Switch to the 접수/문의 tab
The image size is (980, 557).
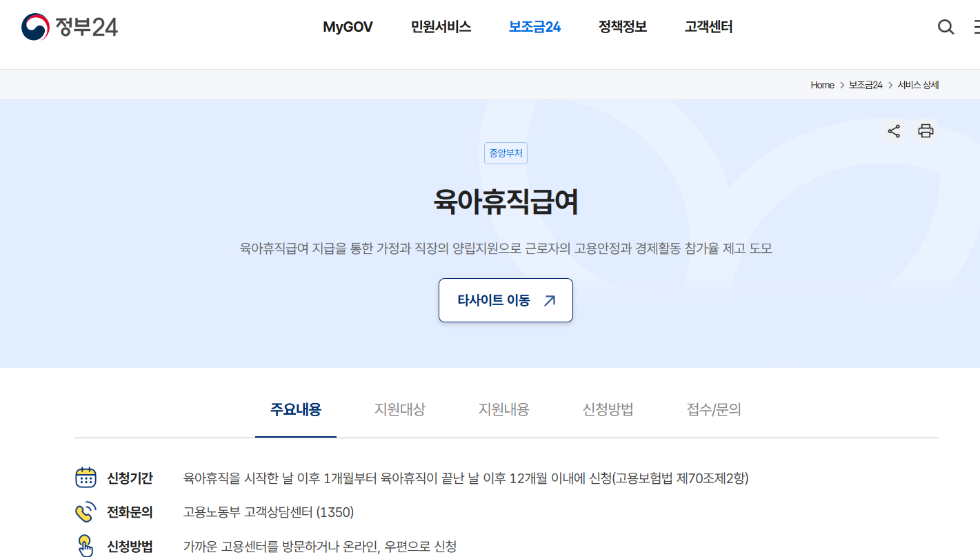pos(714,409)
